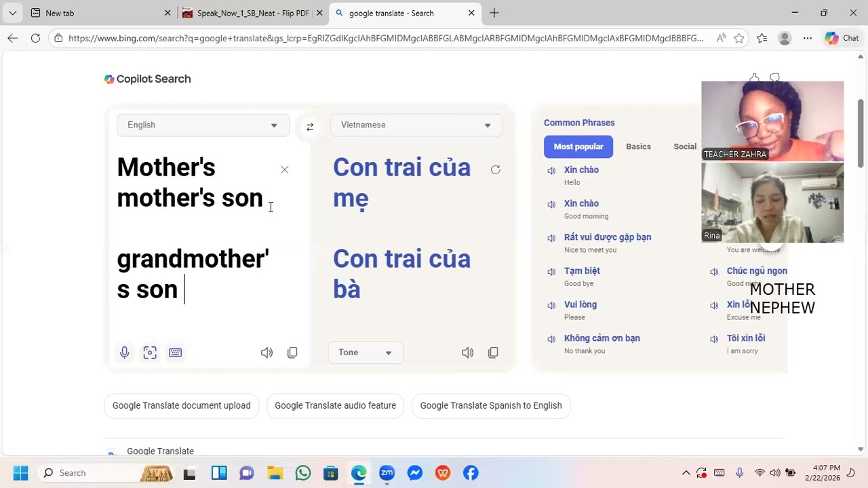Play the "Tạm biệt" phrase audio
The height and width of the screenshot is (488, 868).
pyautogui.click(x=551, y=272)
